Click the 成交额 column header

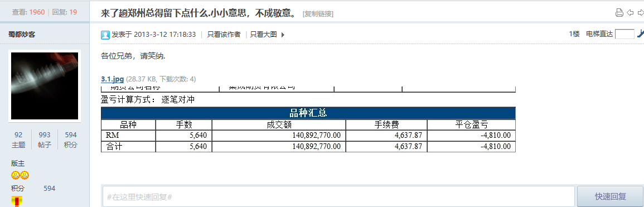pyautogui.click(x=279, y=125)
